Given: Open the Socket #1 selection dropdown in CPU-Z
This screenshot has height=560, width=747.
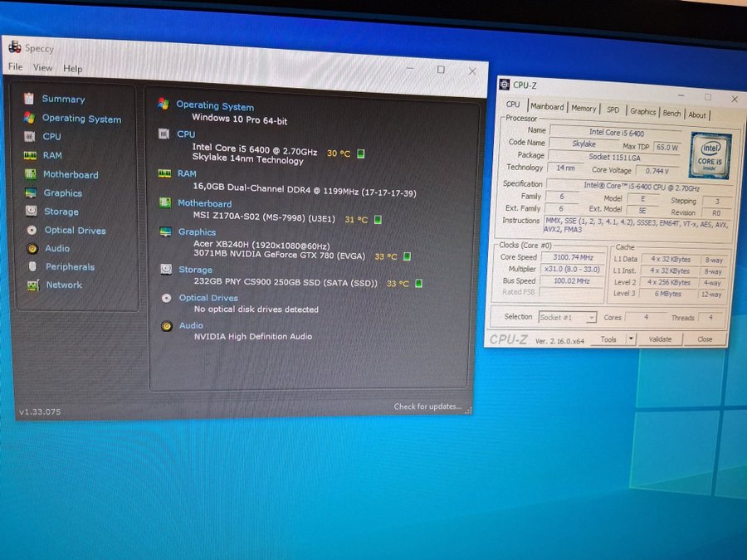Looking at the screenshot, I should (568, 317).
